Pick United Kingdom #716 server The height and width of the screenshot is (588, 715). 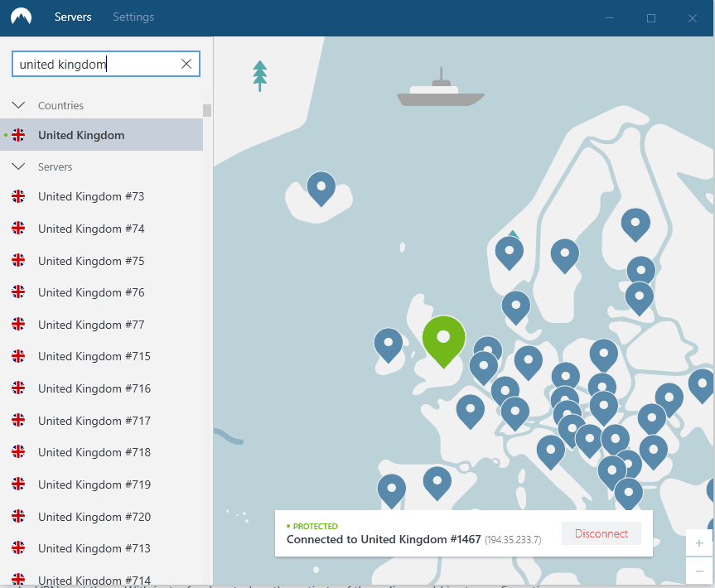pos(101,388)
